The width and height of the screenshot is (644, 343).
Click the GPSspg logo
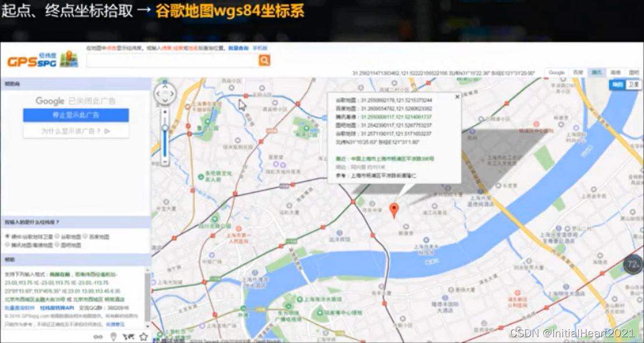coord(31,61)
